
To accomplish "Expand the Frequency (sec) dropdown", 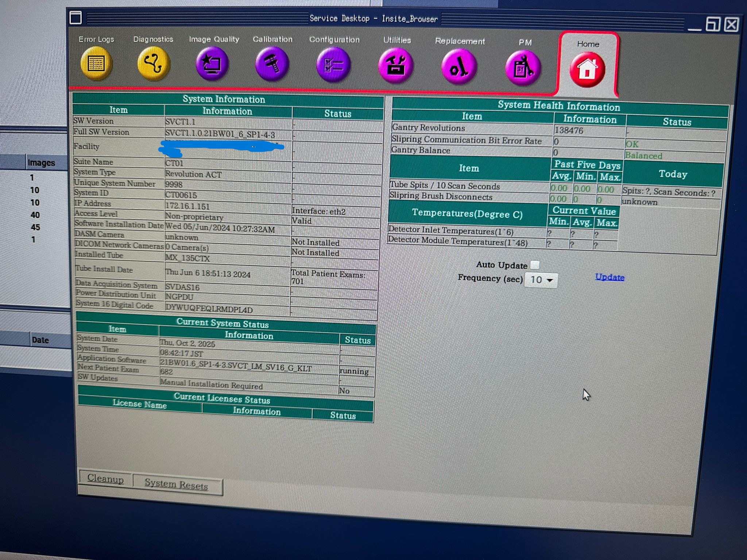I will coord(541,280).
